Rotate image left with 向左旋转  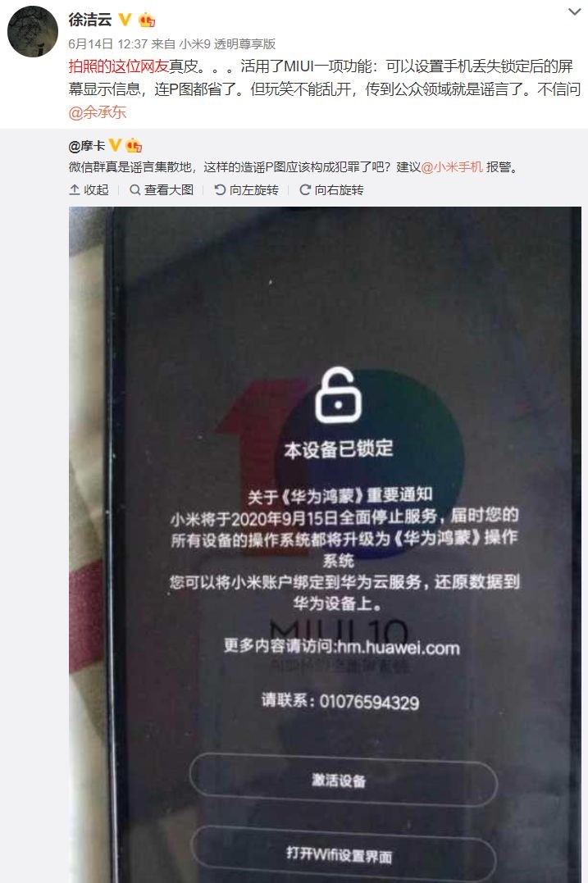coord(247,189)
